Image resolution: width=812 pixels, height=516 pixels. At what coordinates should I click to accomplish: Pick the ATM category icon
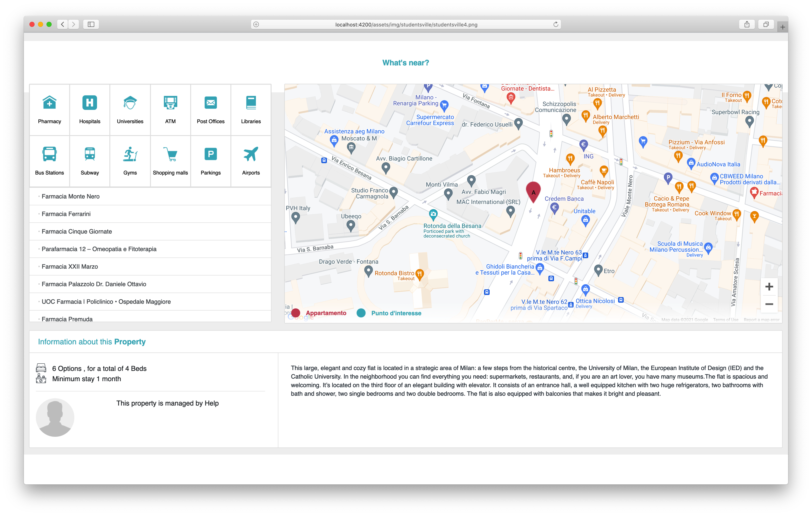point(170,103)
